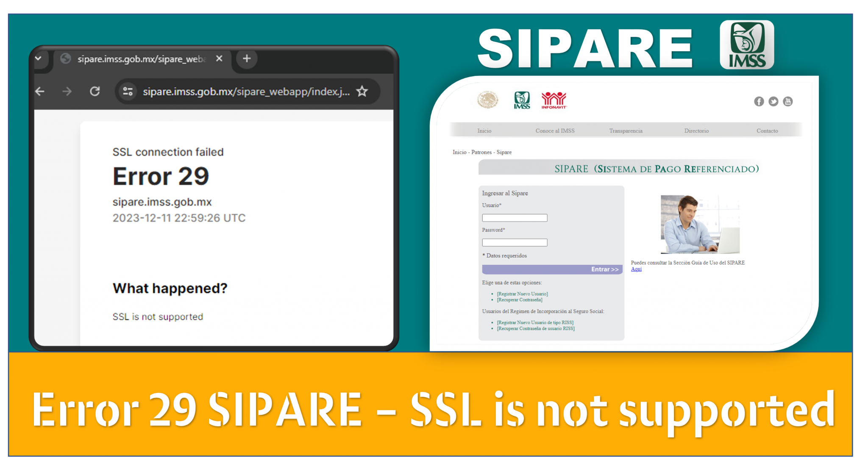Open the Facebook social media icon
The width and height of the screenshot is (868, 464).
click(x=759, y=101)
